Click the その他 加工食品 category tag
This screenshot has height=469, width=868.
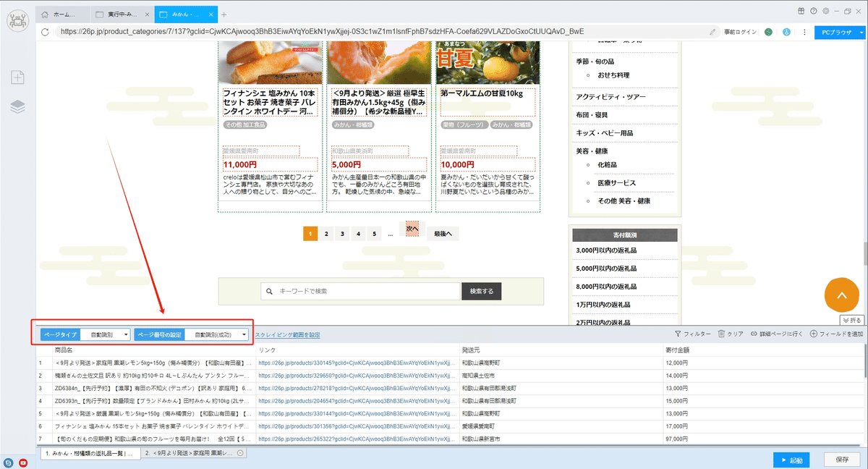tap(245, 125)
